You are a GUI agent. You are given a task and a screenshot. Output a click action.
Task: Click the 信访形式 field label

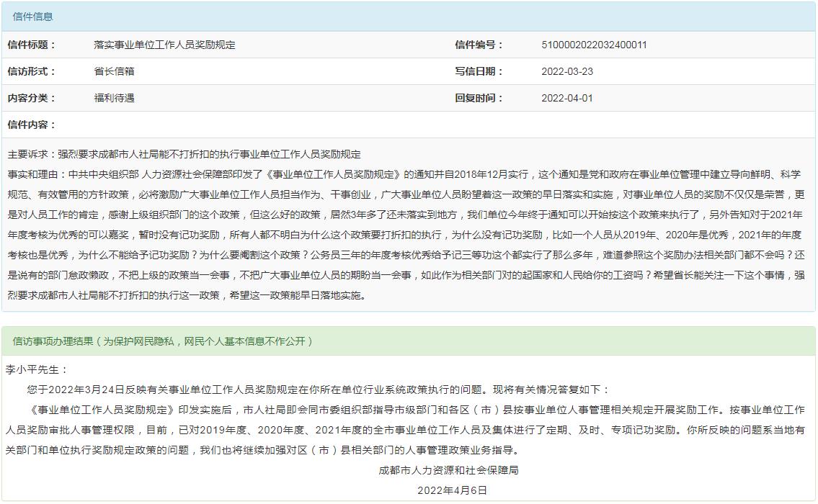(31, 71)
